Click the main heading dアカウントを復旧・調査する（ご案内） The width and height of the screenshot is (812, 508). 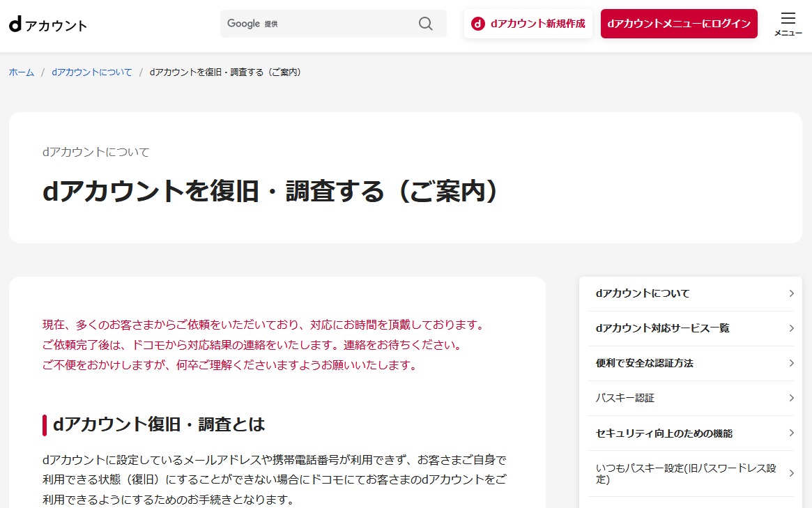point(270,191)
